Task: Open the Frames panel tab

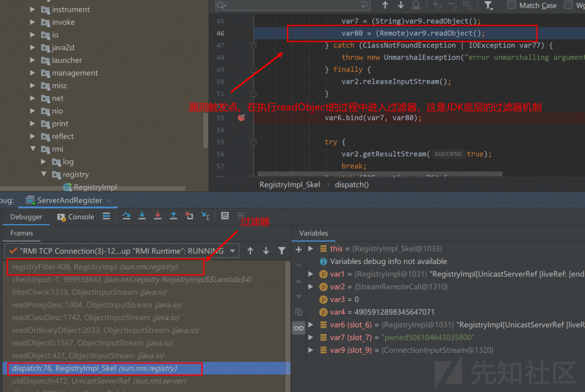Action: [x=22, y=233]
